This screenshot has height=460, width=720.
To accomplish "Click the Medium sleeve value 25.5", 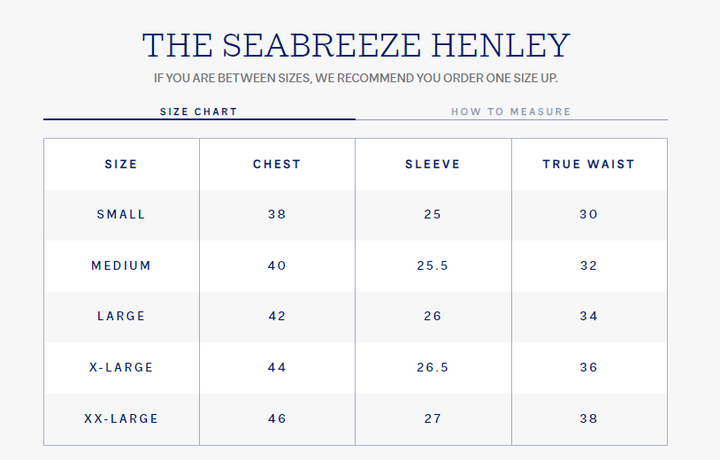I will point(433,265).
